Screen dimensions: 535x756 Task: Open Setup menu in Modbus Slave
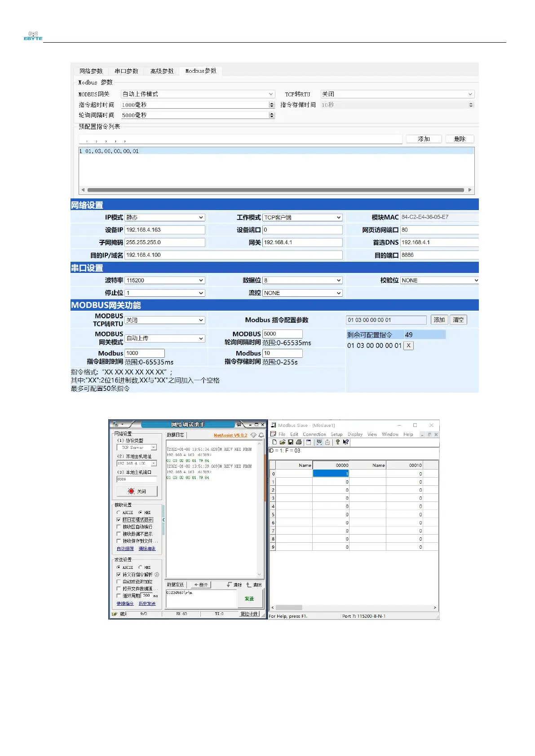pos(336,434)
